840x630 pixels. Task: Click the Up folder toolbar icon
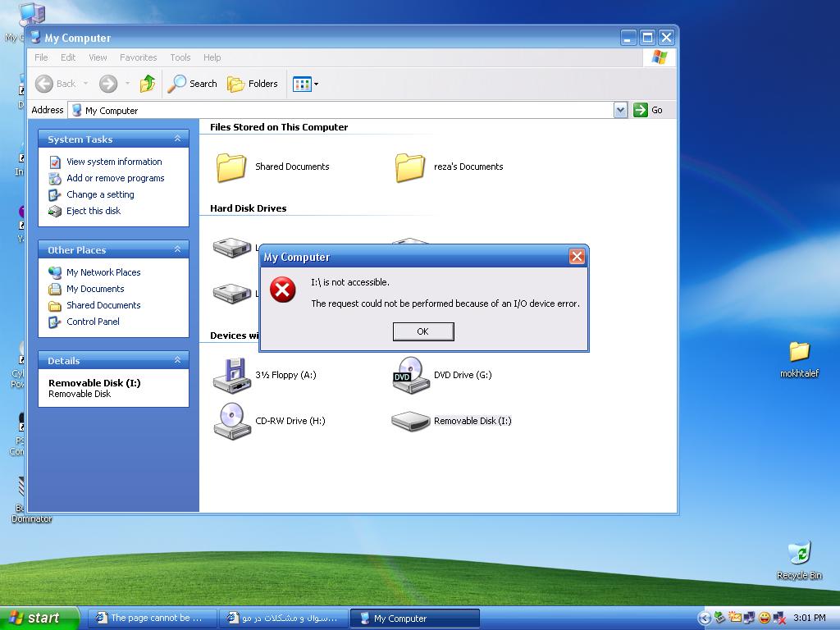tap(148, 84)
